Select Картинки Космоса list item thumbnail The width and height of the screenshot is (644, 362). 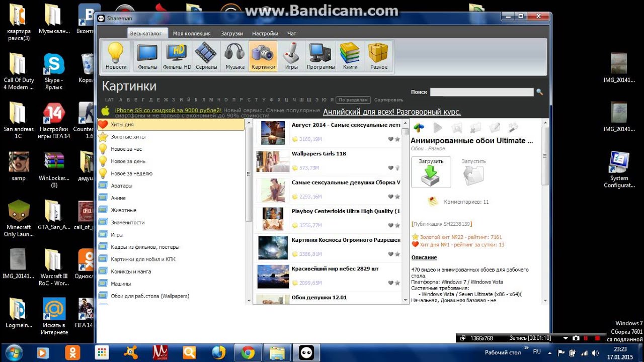pyautogui.click(x=273, y=247)
